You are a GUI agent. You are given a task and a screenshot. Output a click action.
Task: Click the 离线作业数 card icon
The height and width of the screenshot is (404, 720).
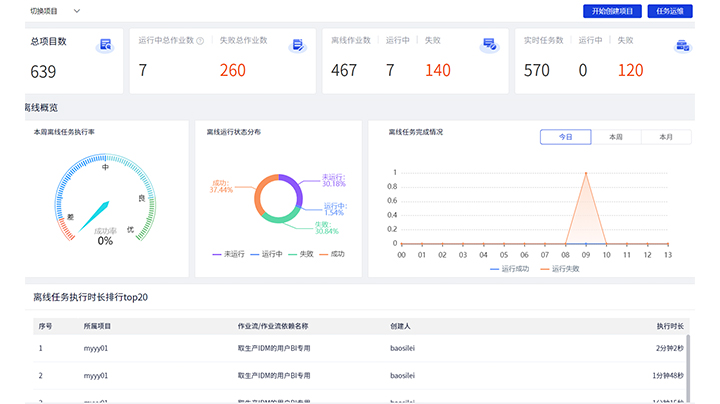[489, 45]
